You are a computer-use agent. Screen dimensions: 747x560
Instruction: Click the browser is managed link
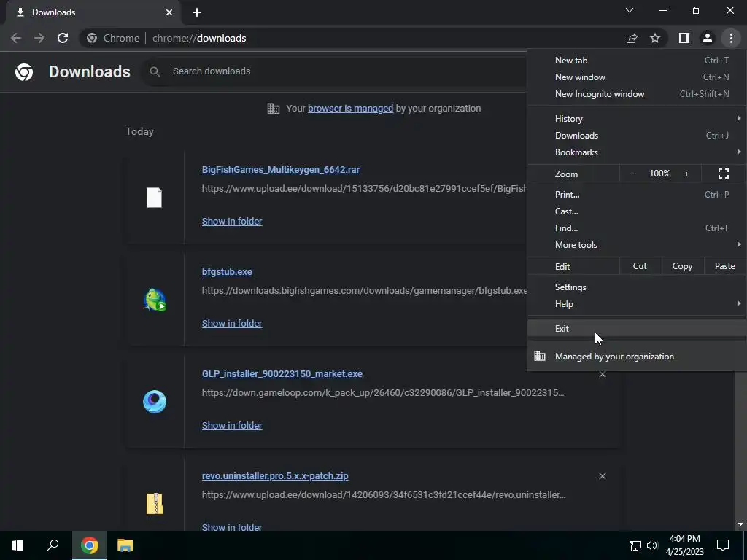click(x=351, y=109)
